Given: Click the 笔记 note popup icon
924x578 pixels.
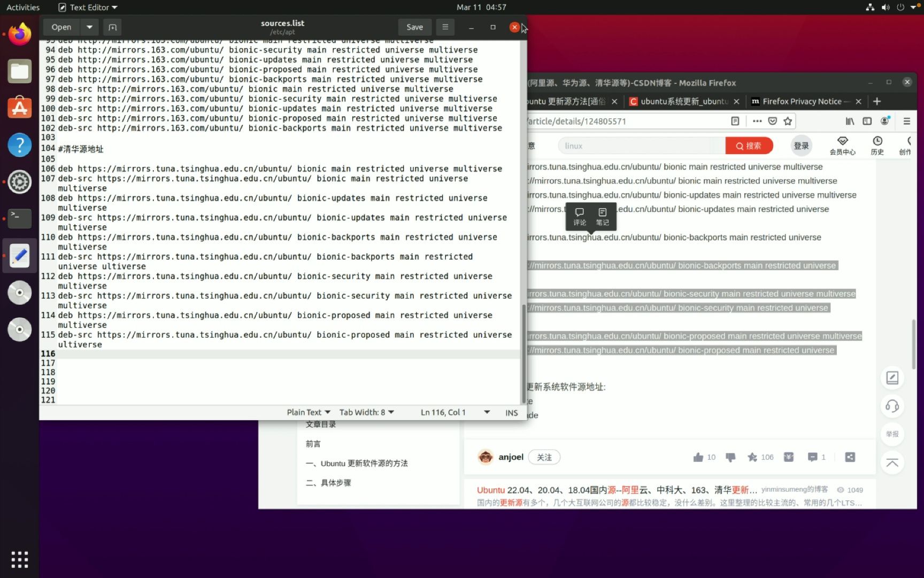Looking at the screenshot, I should coord(602,216).
